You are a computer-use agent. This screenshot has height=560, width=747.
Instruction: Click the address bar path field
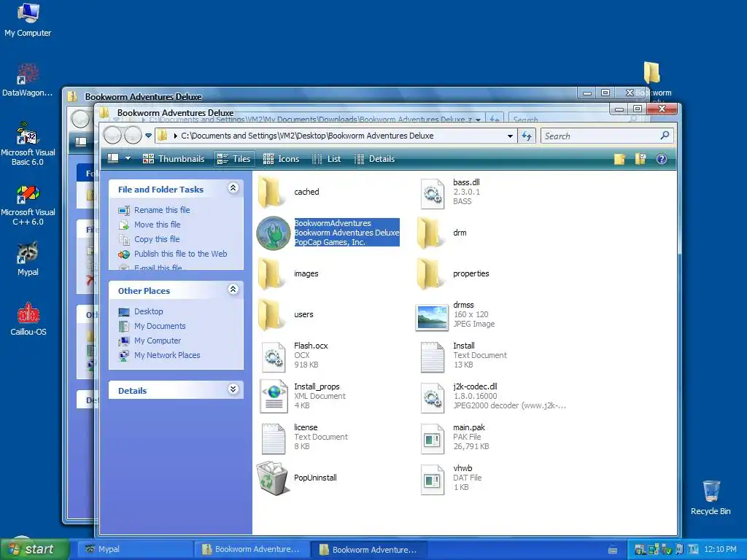click(x=336, y=136)
